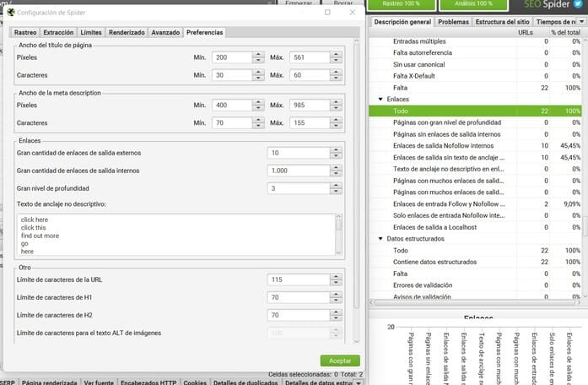Select Enlaces de entrada Follow y Nofollow

(475, 203)
